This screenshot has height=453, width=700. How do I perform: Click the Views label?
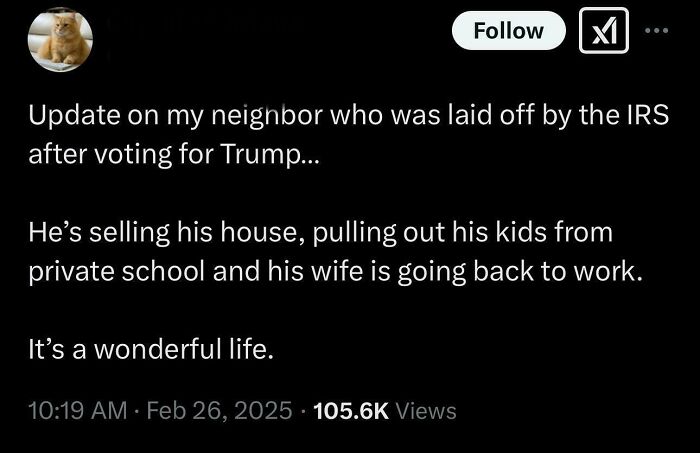[425, 410]
